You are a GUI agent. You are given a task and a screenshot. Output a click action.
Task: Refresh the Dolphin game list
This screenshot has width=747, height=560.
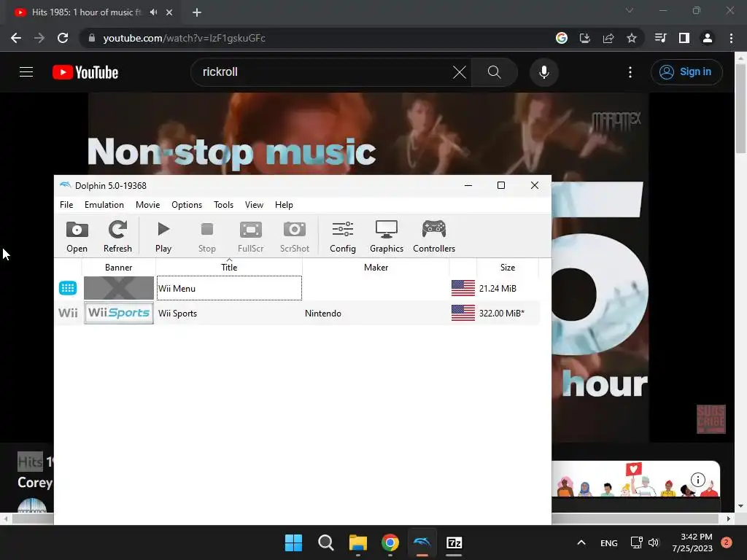(117, 237)
